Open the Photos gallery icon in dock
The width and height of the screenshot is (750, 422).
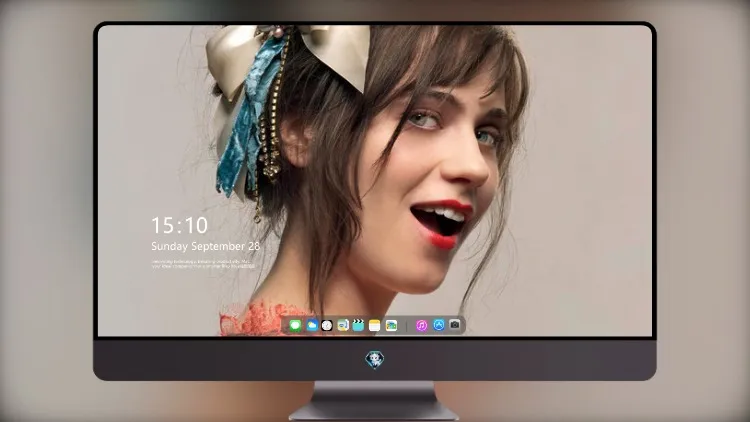[391, 326]
